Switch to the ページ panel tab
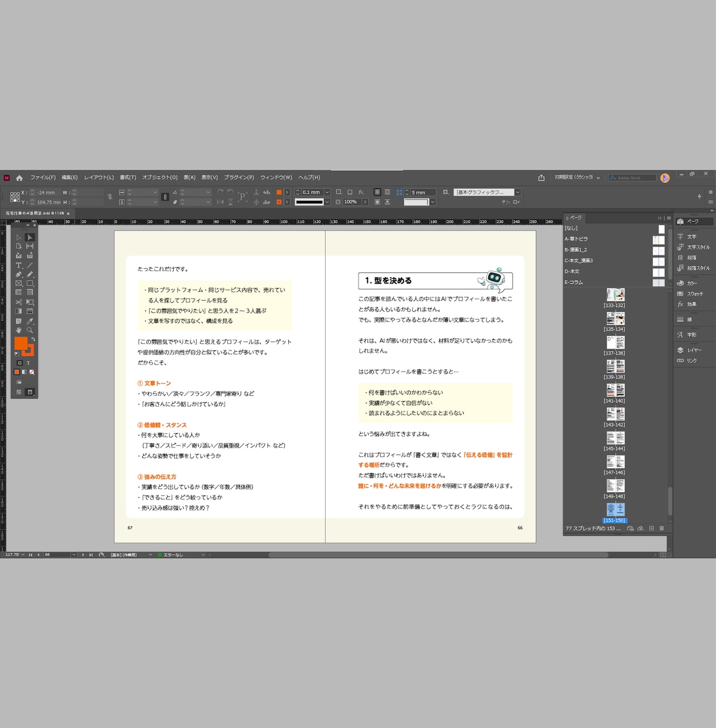 point(575,218)
